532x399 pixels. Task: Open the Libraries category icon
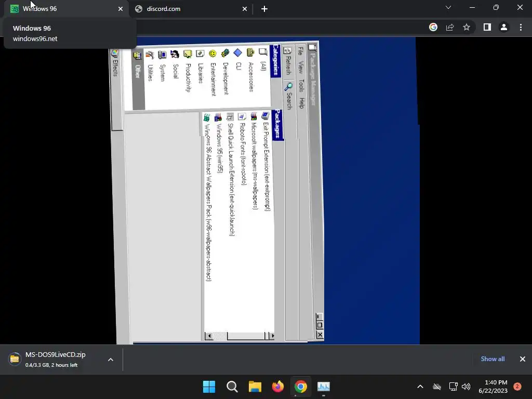200,54
